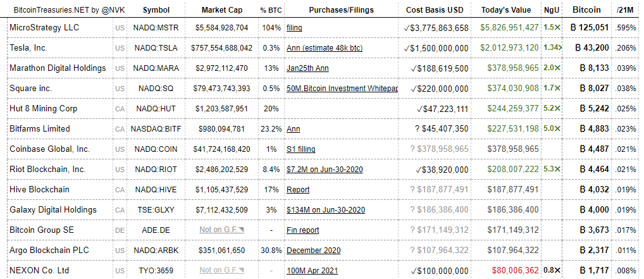Screen dimensions: 644x279
Task: Open MicroStrategy's 'filing' link
Action: 294,28
